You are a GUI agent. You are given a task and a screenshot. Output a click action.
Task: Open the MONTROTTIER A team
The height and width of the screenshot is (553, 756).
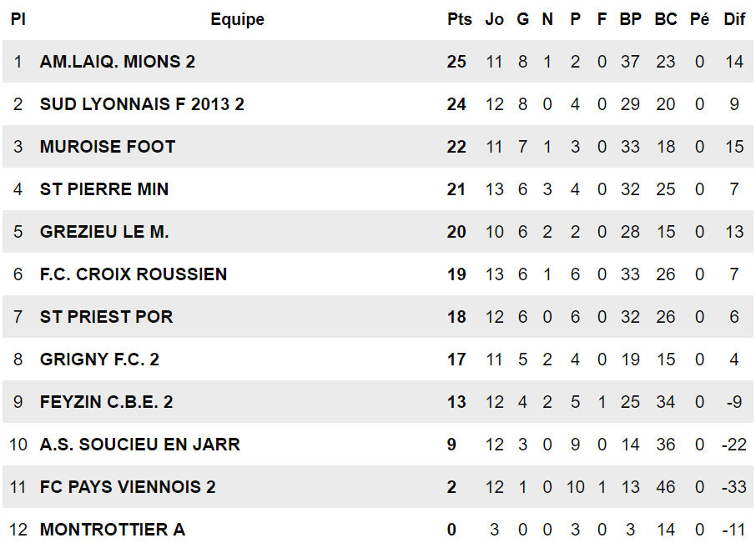click(x=113, y=530)
